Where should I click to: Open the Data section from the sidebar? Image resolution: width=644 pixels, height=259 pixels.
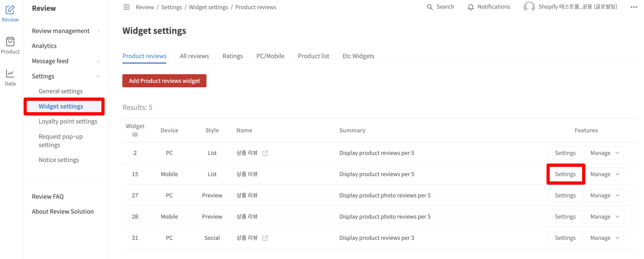[x=10, y=77]
